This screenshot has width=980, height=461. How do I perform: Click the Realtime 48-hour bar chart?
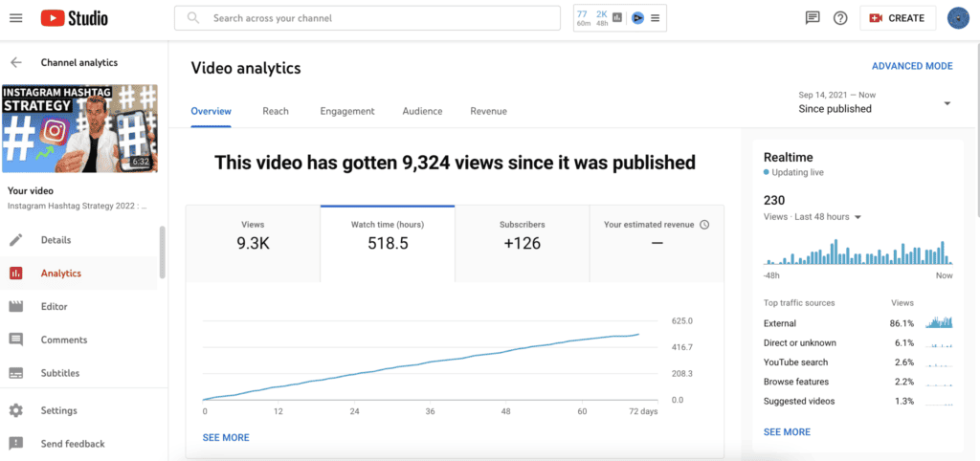(858, 252)
